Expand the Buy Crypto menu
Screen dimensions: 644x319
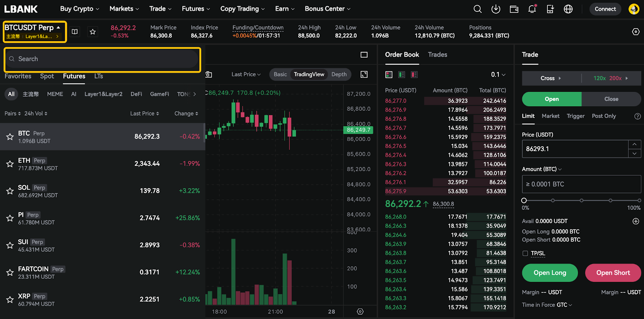[79, 9]
